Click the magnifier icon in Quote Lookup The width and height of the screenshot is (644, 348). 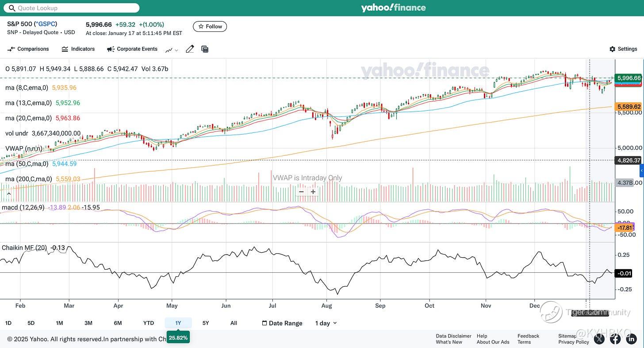[11, 8]
